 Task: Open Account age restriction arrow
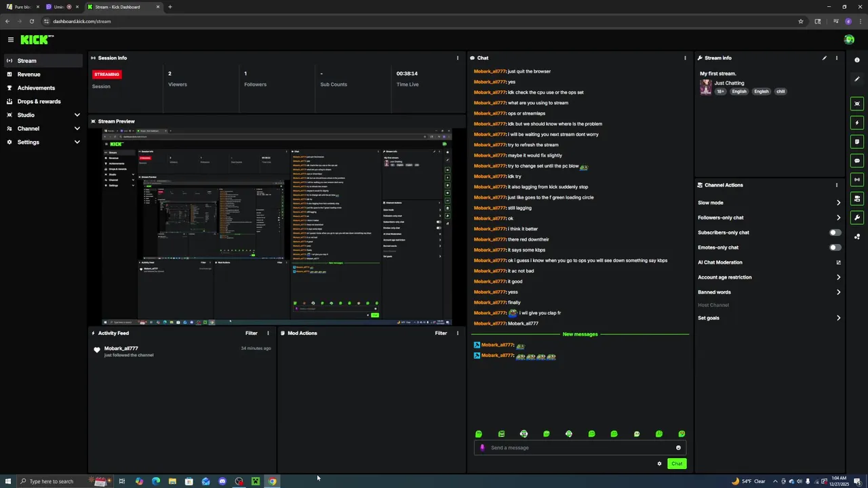pyautogui.click(x=838, y=277)
